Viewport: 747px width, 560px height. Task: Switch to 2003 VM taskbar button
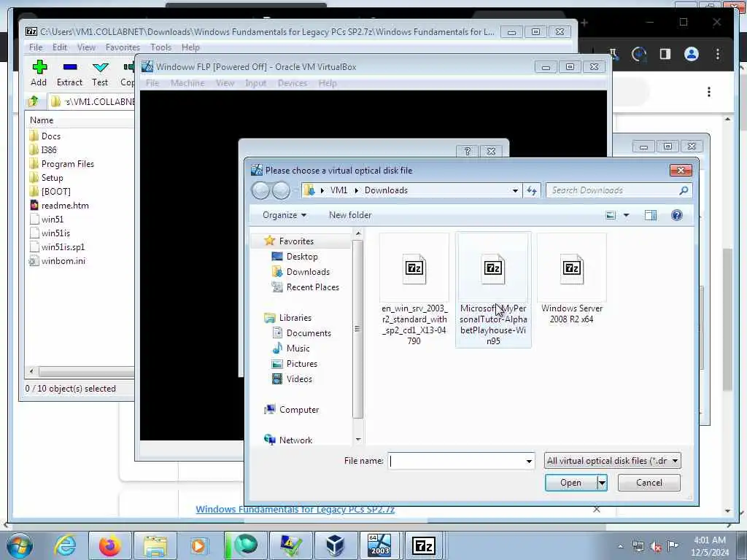coord(379,545)
